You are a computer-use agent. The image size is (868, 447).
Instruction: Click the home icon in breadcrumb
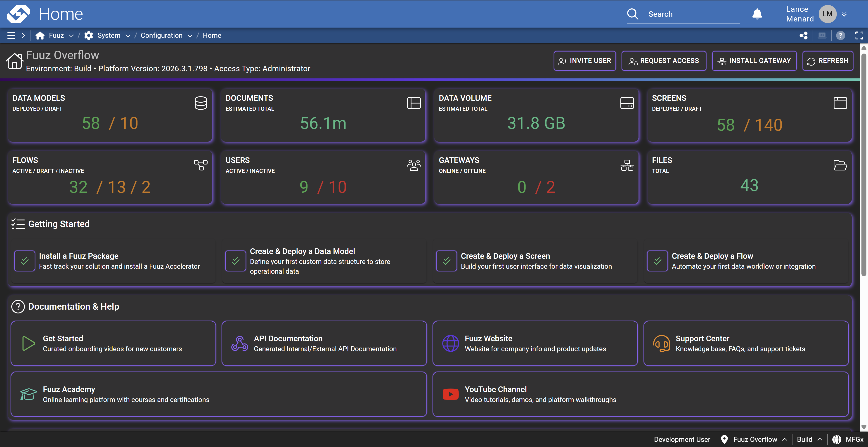(40, 35)
